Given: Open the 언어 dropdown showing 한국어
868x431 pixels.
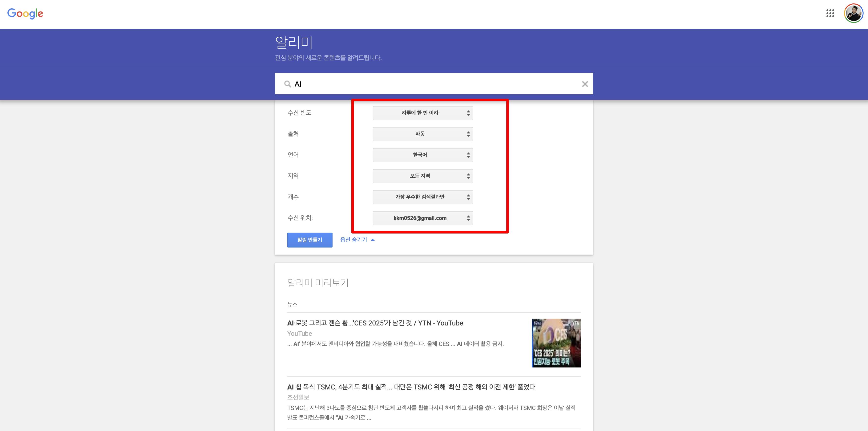Looking at the screenshot, I should (423, 155).
